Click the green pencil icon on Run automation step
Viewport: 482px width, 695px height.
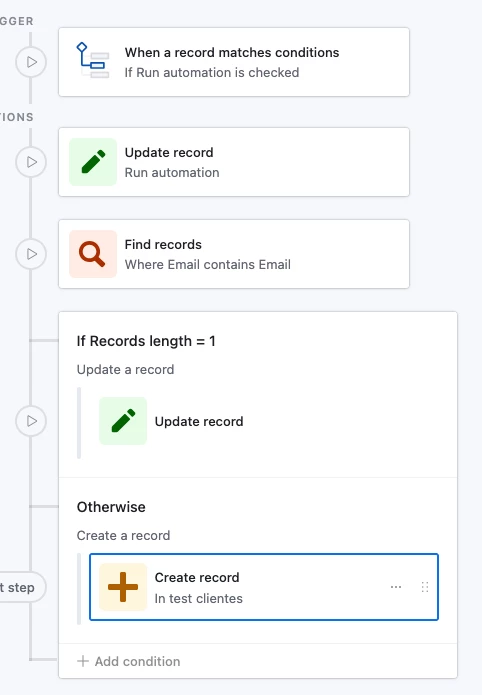93,162
